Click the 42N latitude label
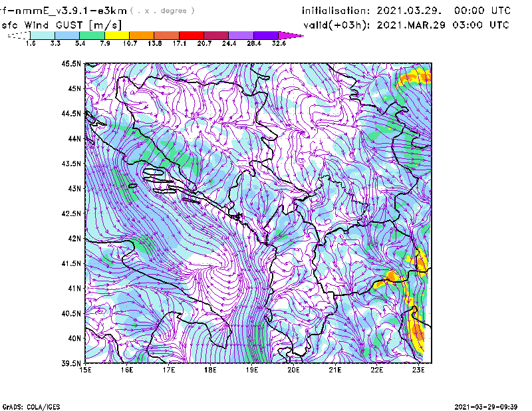Viewport: 532px width, 411px height. coord(74,238)
